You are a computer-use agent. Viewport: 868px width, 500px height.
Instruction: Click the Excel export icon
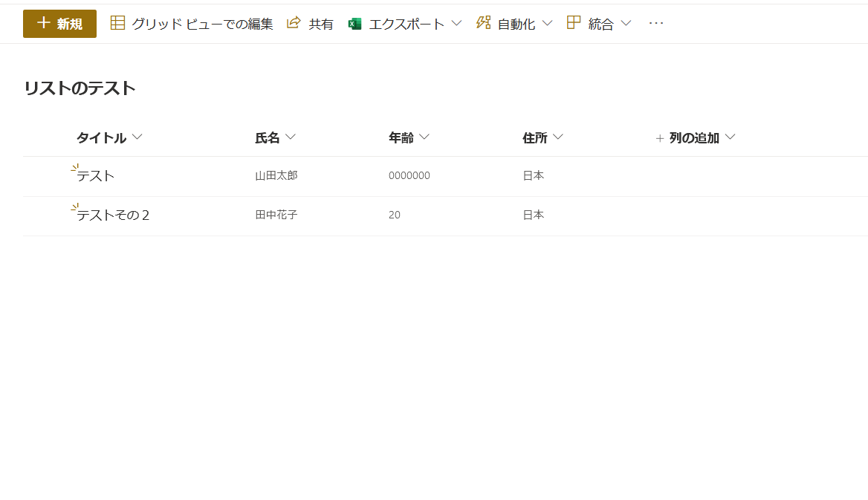[x=354, y=23]
